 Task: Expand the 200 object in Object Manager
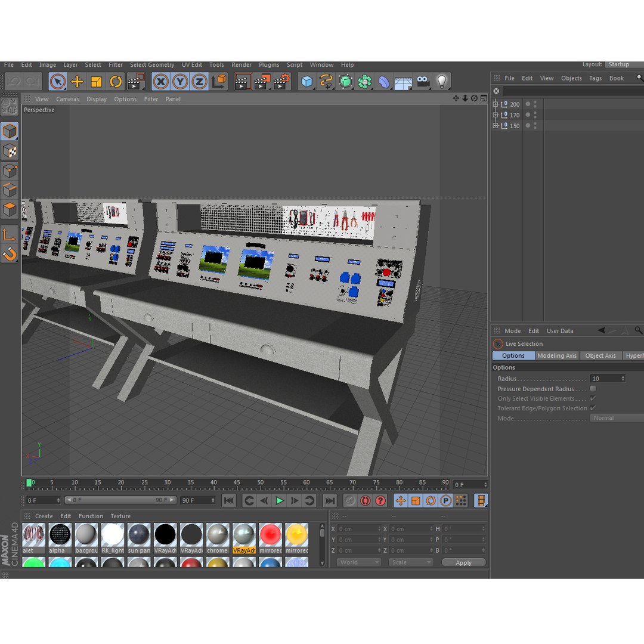[496, 104]
